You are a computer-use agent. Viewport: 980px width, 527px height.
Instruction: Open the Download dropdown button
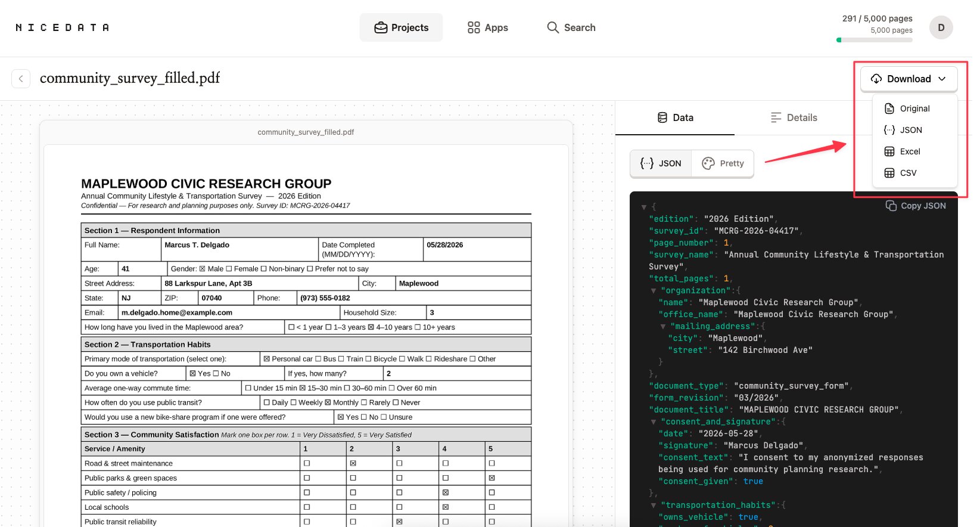pos(909,79)
